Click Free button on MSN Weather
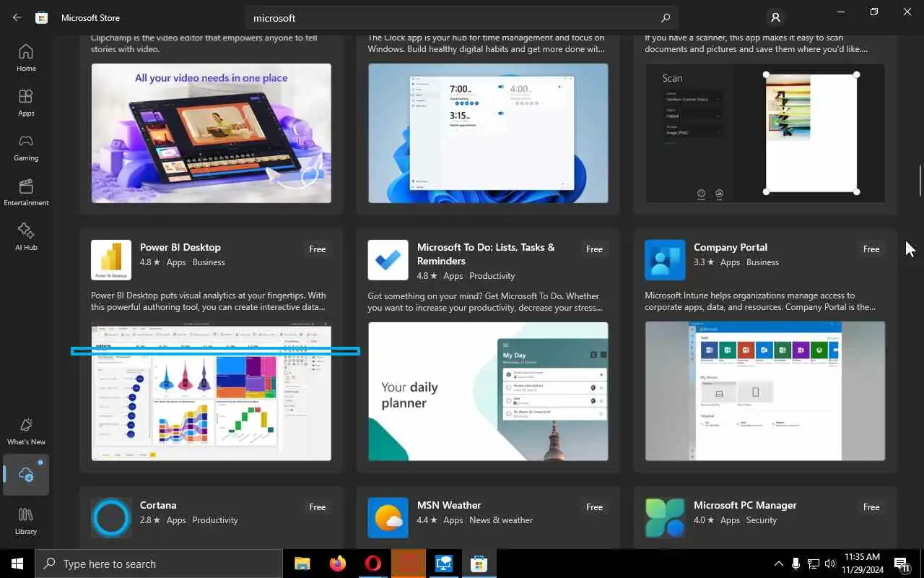The image size is (924, 578). click(x=594, y=507)
